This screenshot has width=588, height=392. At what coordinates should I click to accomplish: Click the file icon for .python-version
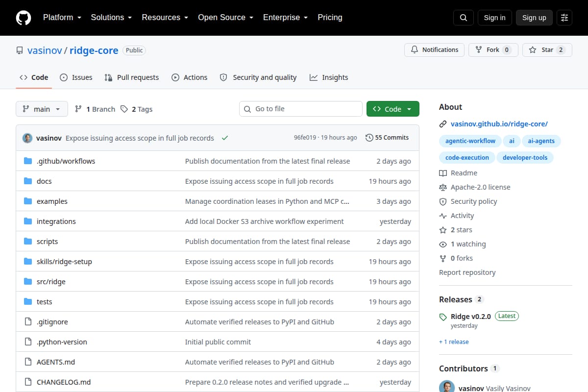(x=28, y=342)
